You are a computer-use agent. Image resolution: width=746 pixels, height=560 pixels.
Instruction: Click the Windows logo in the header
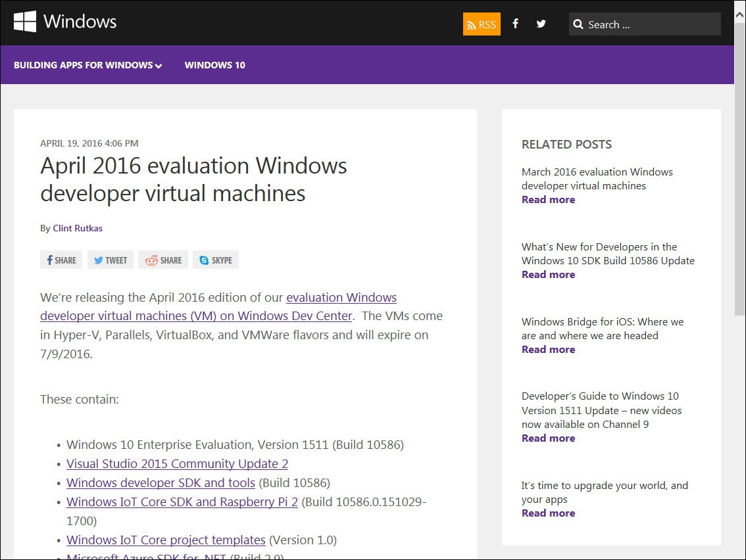pyautogui.click(x=64, y=21)
